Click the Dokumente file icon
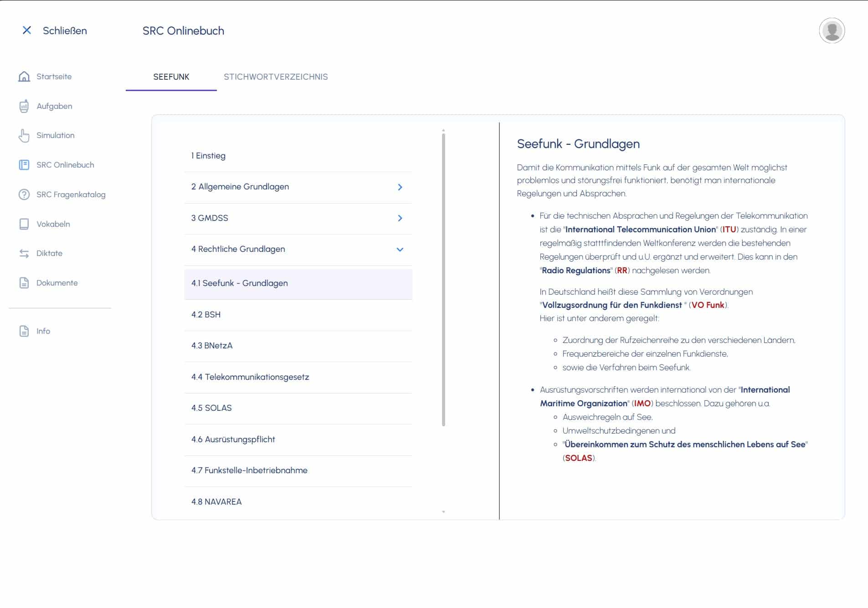 click(x=24, y=283)
